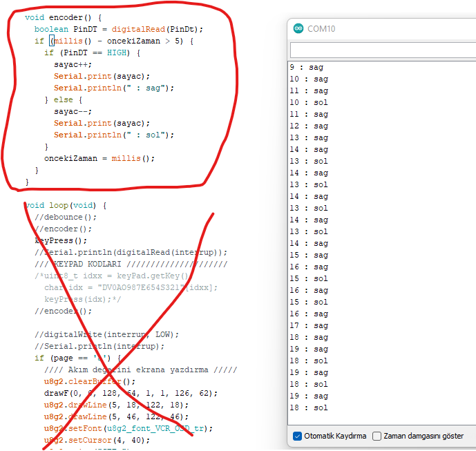The width and height of the screenshot is (476, 451).
Task: Enable the Zaman damgasını göster checkbox
Action: (x=377, y=436)
